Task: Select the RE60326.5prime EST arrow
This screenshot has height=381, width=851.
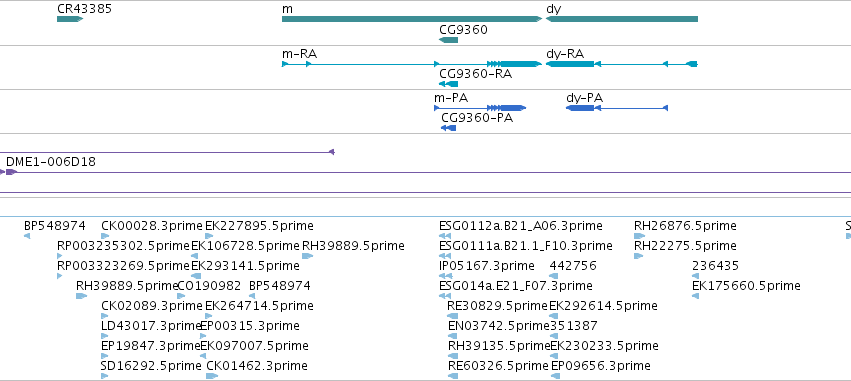Action: click(x=453, y=376)
